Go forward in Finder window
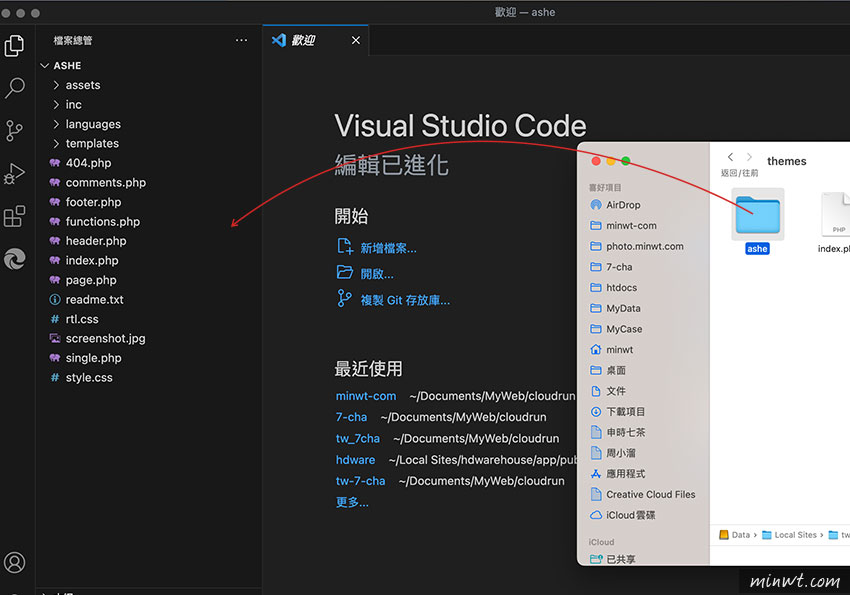Image resolution: width=850 pixels, height=595 pixels. coord(749,157)
